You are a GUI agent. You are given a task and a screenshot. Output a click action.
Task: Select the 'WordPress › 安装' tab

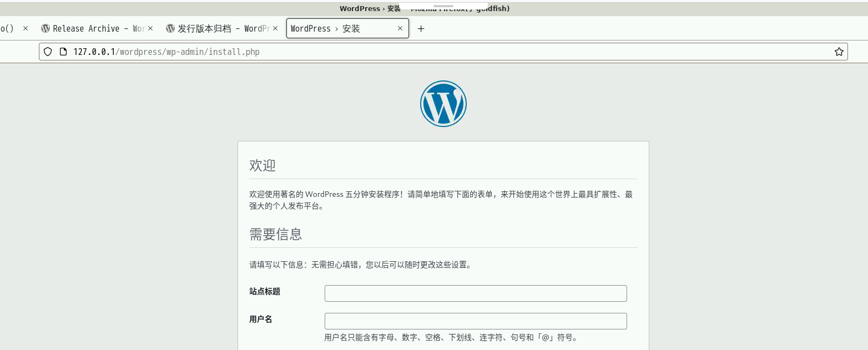pyautogui.click(x=347, y=28)
